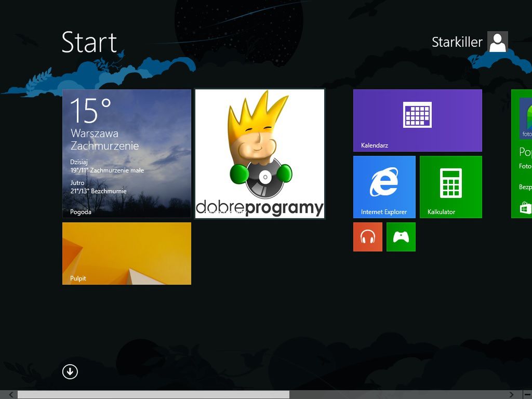
Task: Click the scrollbar left arrow
Action: point(11,395)
